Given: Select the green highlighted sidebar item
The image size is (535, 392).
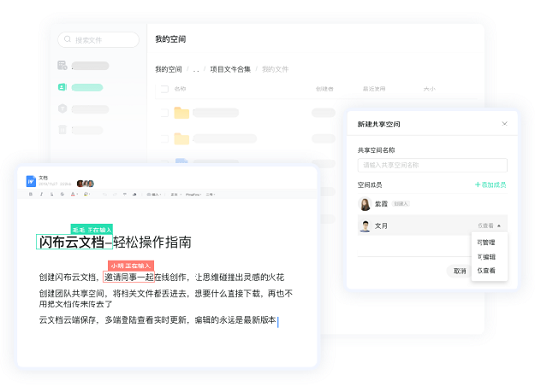Looking at the screenshot, I should click(x=81, y=88).
